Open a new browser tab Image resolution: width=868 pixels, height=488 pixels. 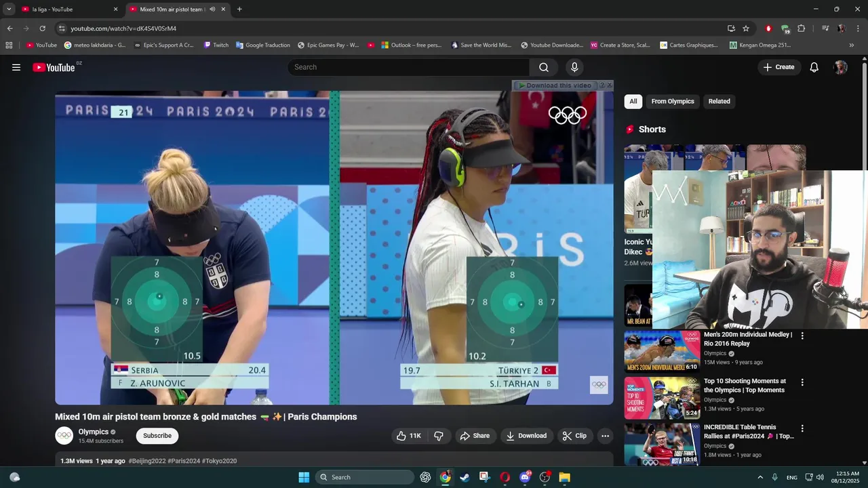pyautogui.click(x=239, y=9)
